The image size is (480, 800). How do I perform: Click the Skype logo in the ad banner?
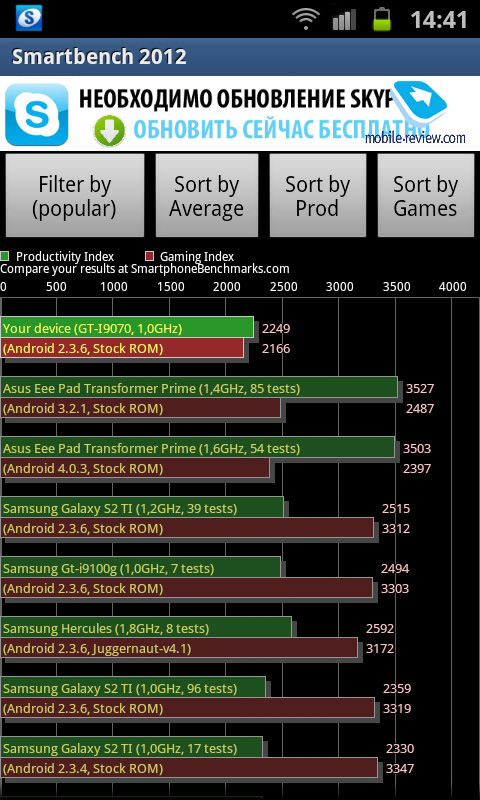[x=36, y=114]
